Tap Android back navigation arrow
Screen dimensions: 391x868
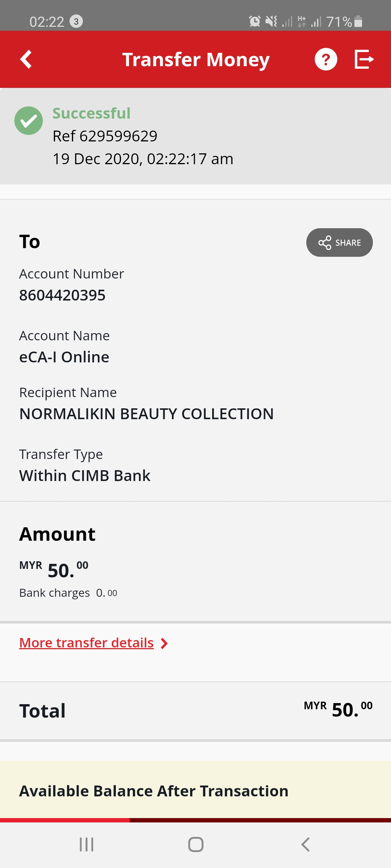[305, 844]
